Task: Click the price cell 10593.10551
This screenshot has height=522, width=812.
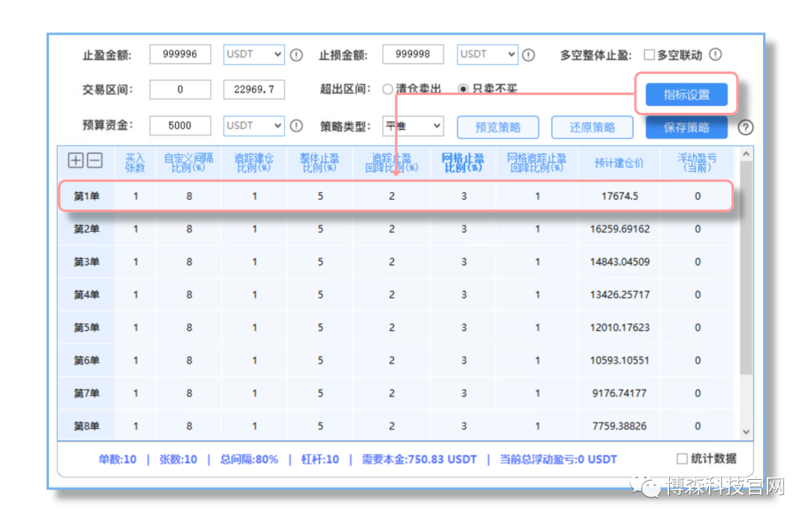Action: tap(620, 360)
